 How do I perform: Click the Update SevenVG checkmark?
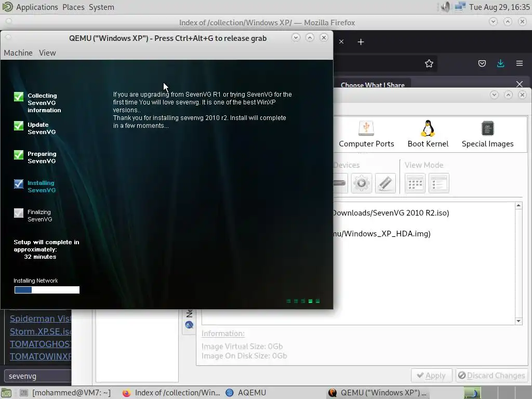19,126
